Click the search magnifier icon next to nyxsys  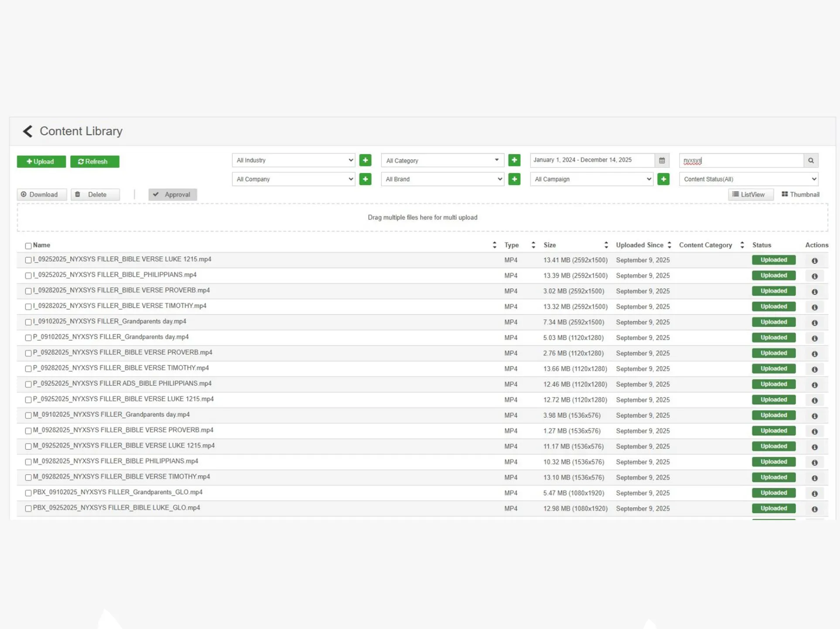811,160
